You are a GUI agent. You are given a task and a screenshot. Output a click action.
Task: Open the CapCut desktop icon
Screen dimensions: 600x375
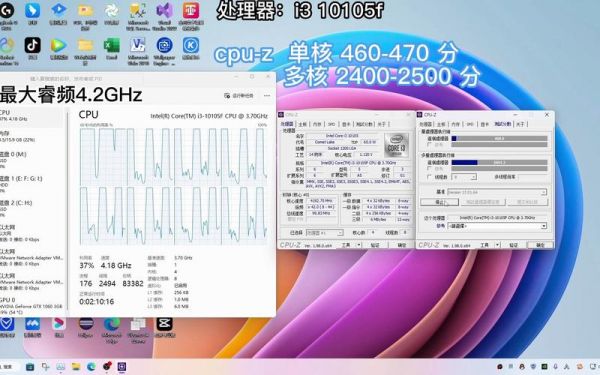point(165,324)
